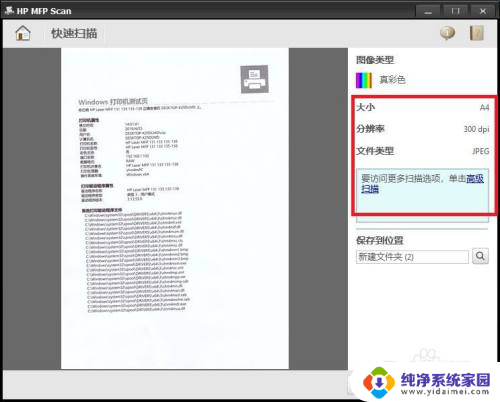Open the info tips bubble icon
Viewport: 500px width, 402px height.
coord(447,33)
